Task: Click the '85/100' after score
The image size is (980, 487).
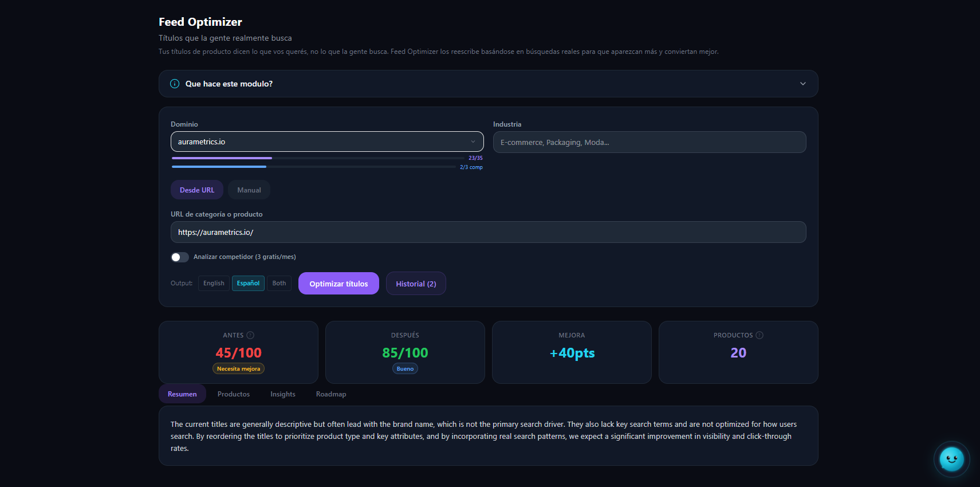Action: (405, 353)
